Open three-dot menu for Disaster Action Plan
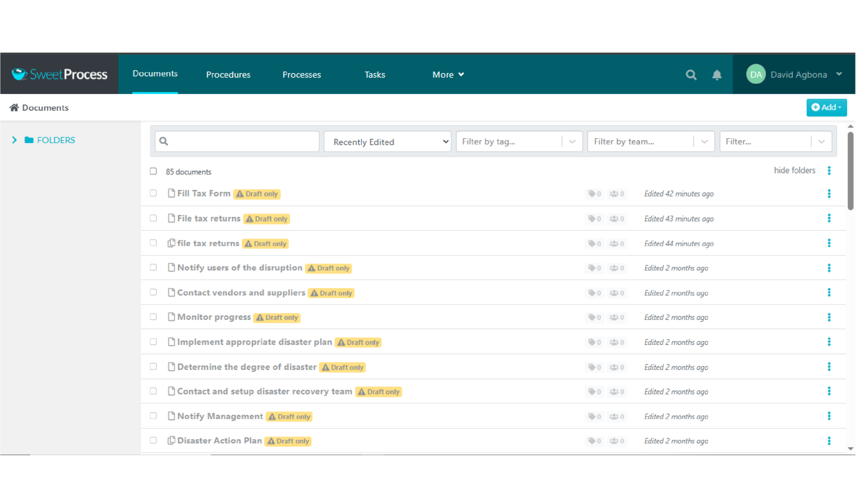The height and width of the screenshot is (480, 868). click(x=829, y=441)
